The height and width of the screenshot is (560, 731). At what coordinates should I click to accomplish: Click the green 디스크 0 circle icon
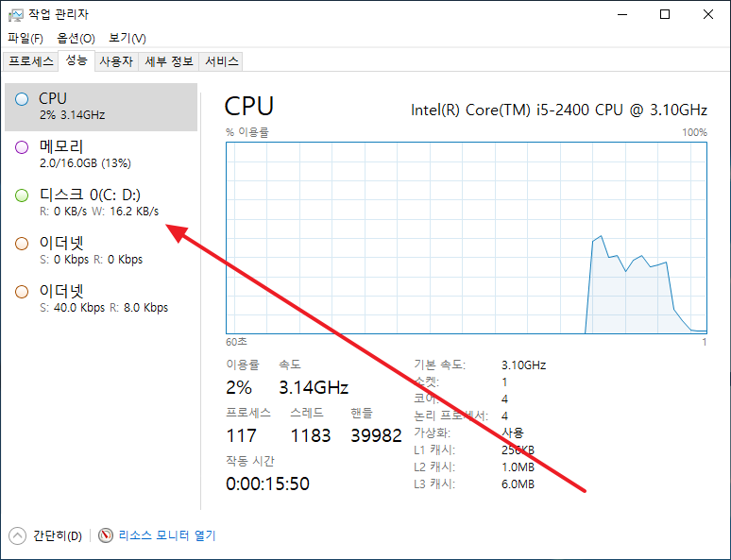click(22, 195)
